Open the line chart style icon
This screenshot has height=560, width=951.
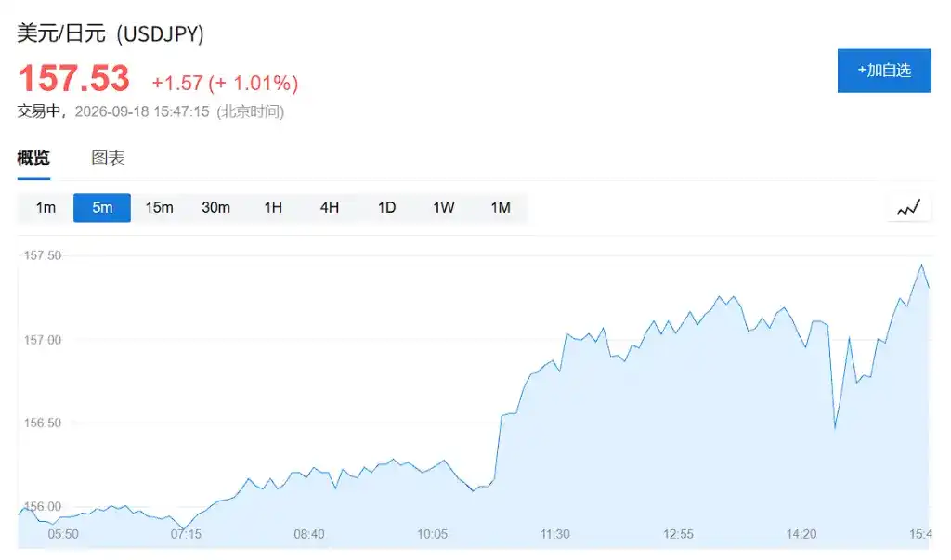click(x=908, y=207)
